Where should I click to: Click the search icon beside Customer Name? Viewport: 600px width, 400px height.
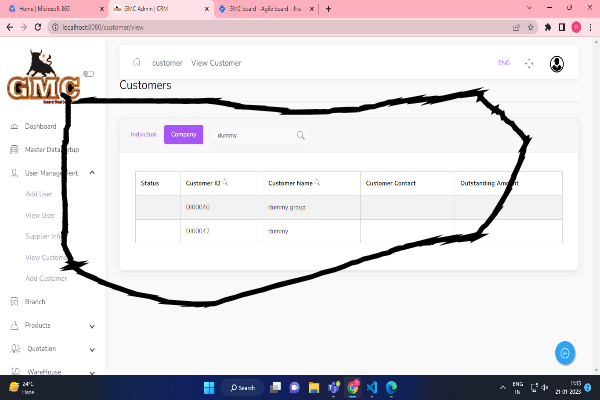317,183
